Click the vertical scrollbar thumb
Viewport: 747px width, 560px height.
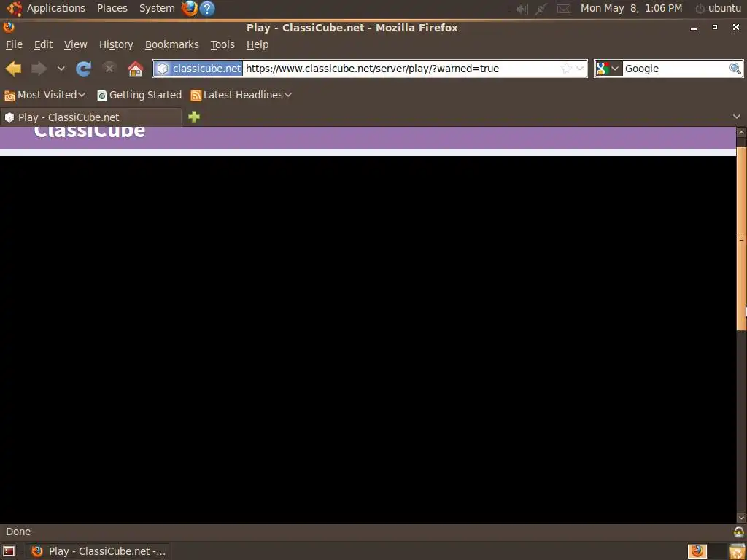click(x=741, y=238)
